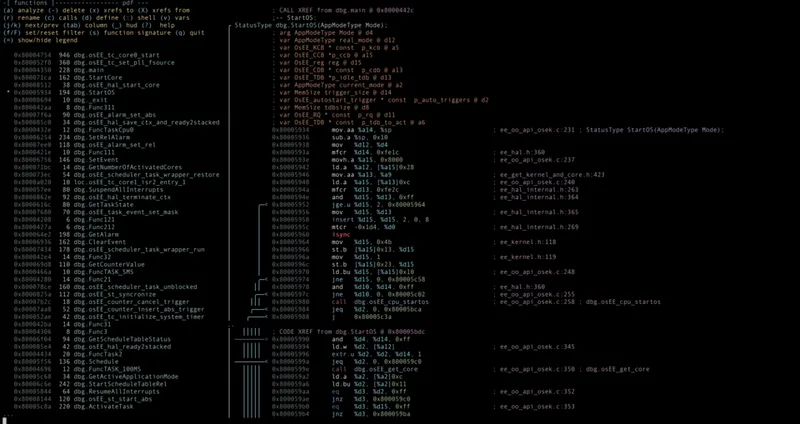Select dbg.osEE_hal_start_core function row
This screenshot has width=800, height=424.
87,85
